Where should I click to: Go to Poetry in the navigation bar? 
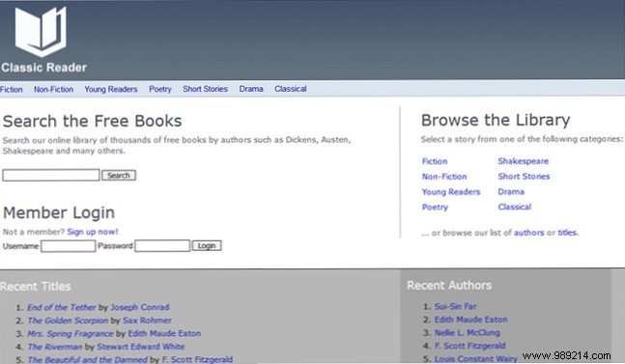point(160,89)
